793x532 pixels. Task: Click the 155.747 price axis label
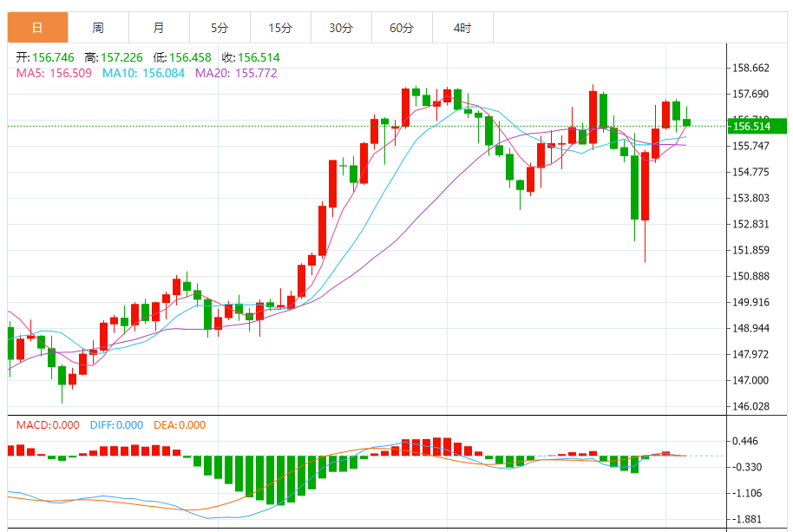(x=750, y=146)
